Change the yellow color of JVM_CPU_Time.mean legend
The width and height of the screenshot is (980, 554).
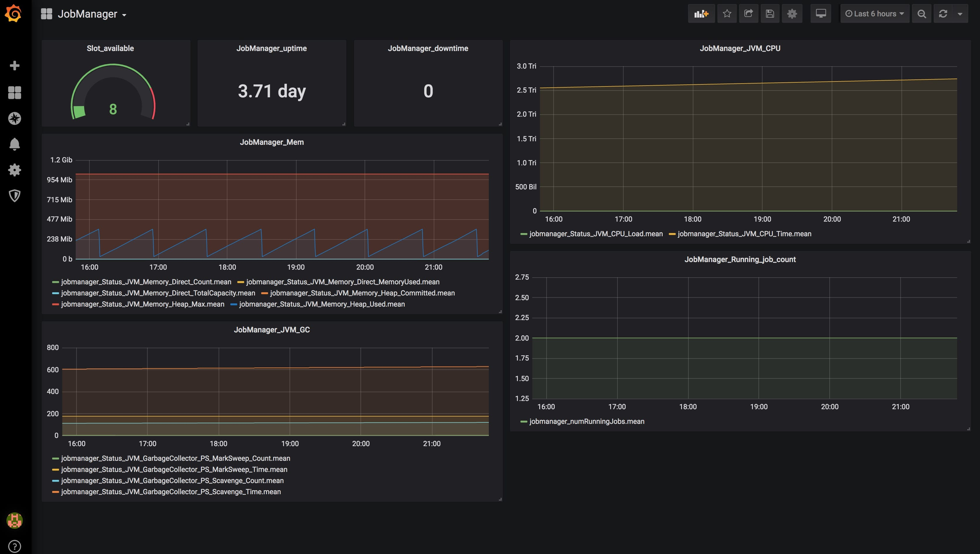(x=672, y=234)
